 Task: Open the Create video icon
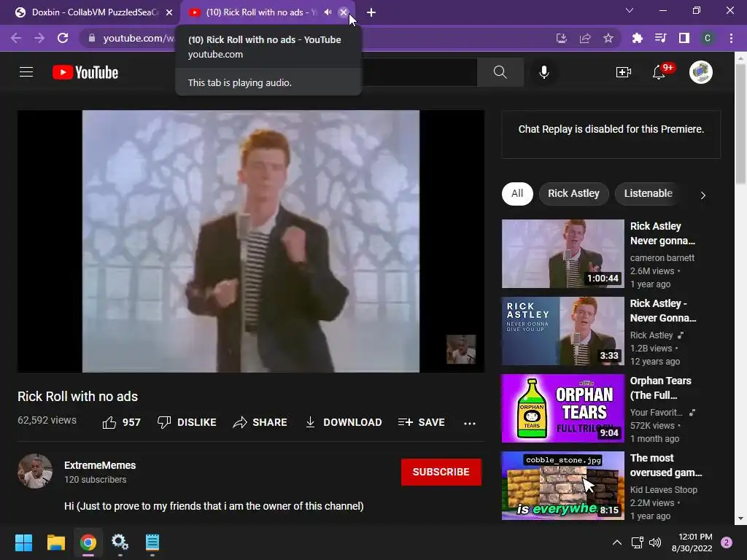tap(624, 72)
